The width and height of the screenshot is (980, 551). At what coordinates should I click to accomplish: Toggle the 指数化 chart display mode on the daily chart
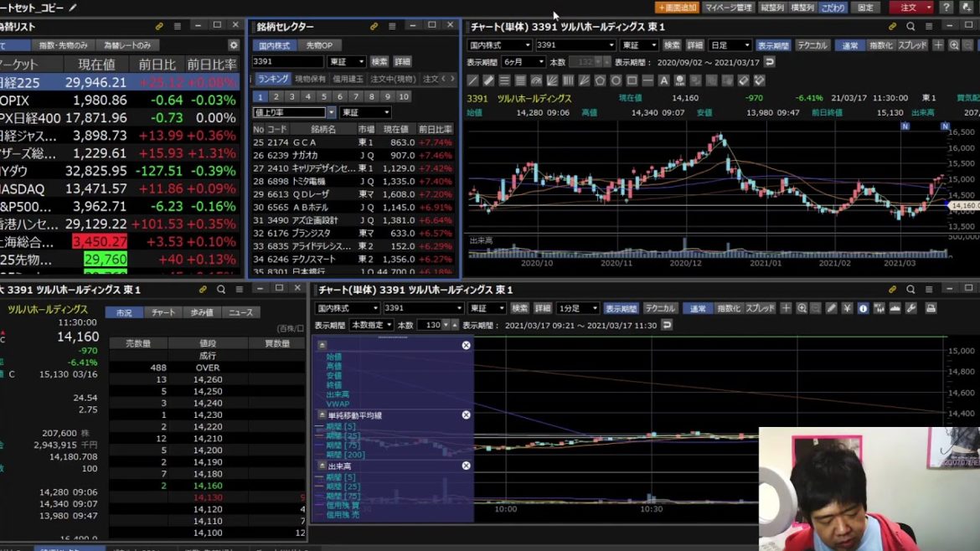879,45
